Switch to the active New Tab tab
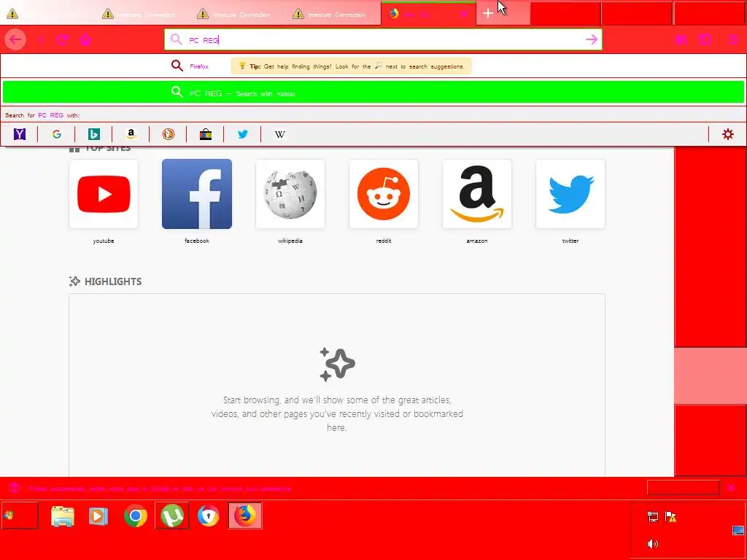This screenshot has height=560, width=747. tap(428, 14)
